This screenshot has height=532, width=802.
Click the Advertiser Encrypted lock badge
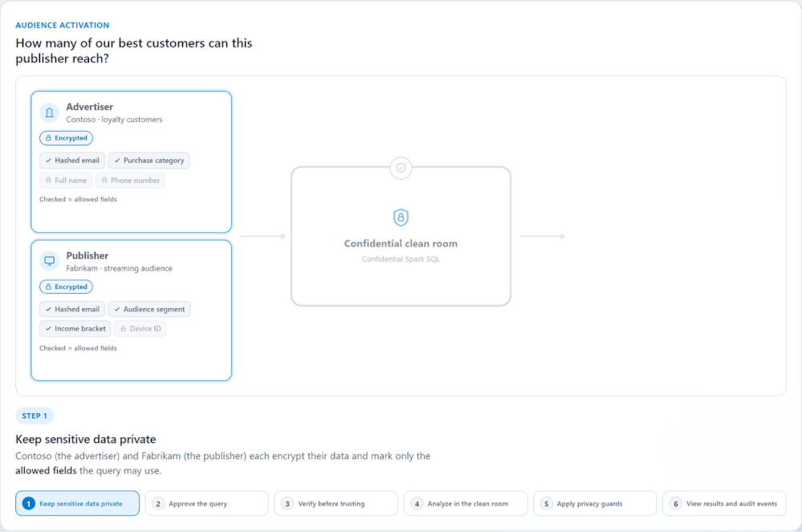click(x=66, y=138)
